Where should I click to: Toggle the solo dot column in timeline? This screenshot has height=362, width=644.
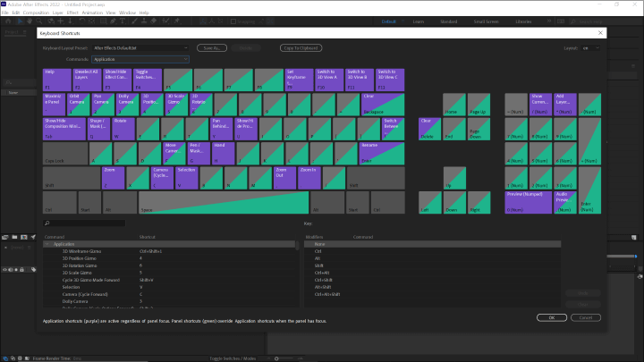16,270
